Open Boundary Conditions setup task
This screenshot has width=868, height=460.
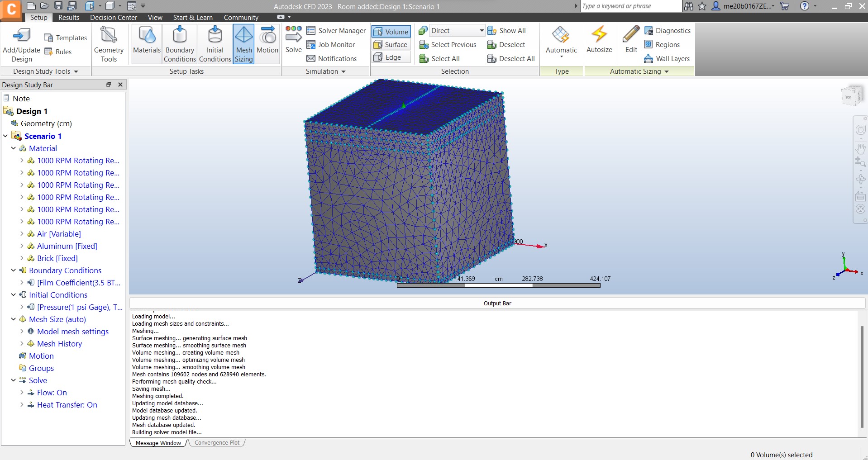pos(179,43)
